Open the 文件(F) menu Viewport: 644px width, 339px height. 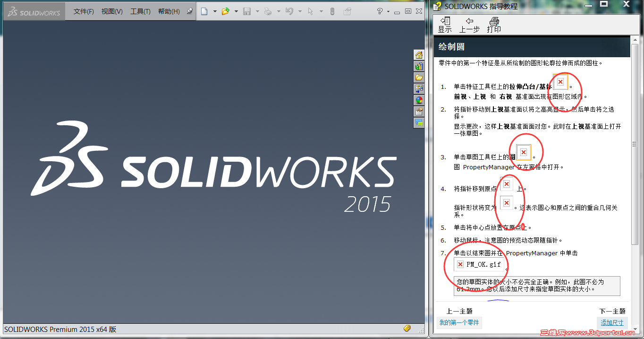[x=84, y=11]
